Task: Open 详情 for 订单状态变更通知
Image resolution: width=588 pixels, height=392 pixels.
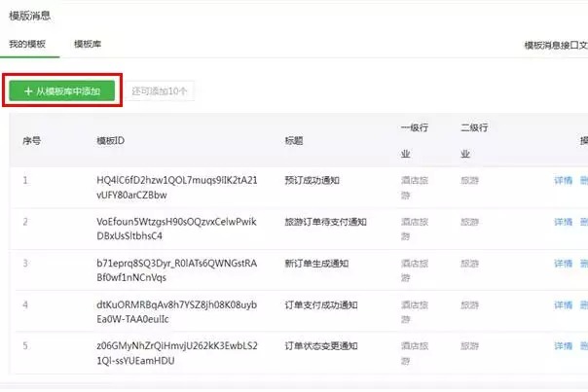Action: (x=563, y=346)
